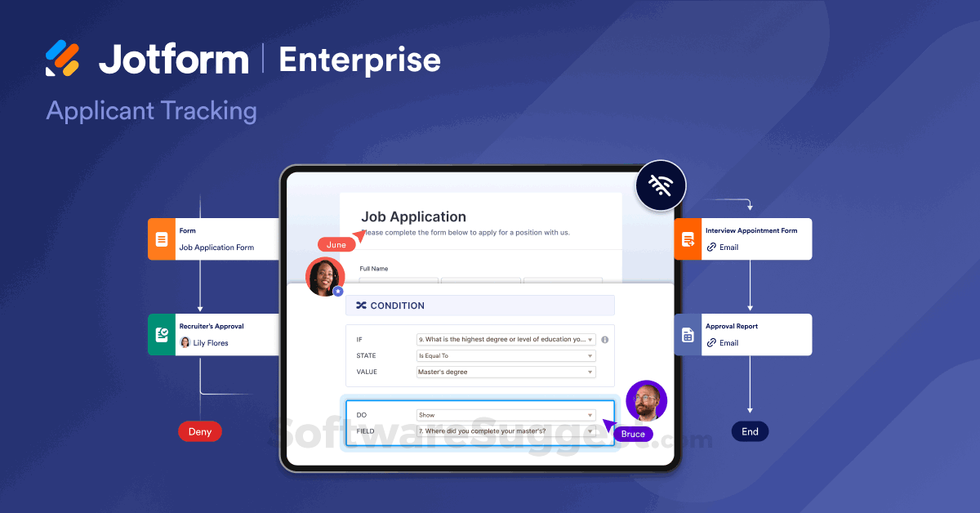
Task: Click the red Deny button
Action: 199,431
